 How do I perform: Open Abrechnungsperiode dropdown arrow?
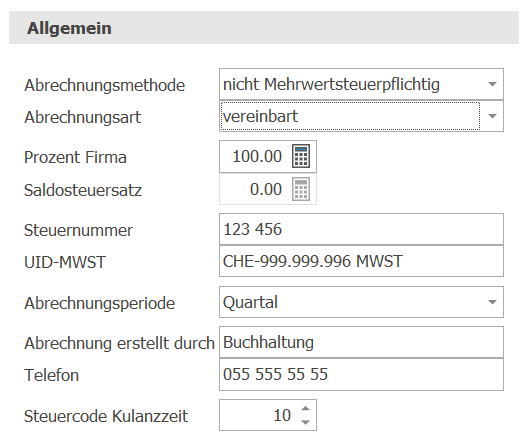tap(492, 302)
